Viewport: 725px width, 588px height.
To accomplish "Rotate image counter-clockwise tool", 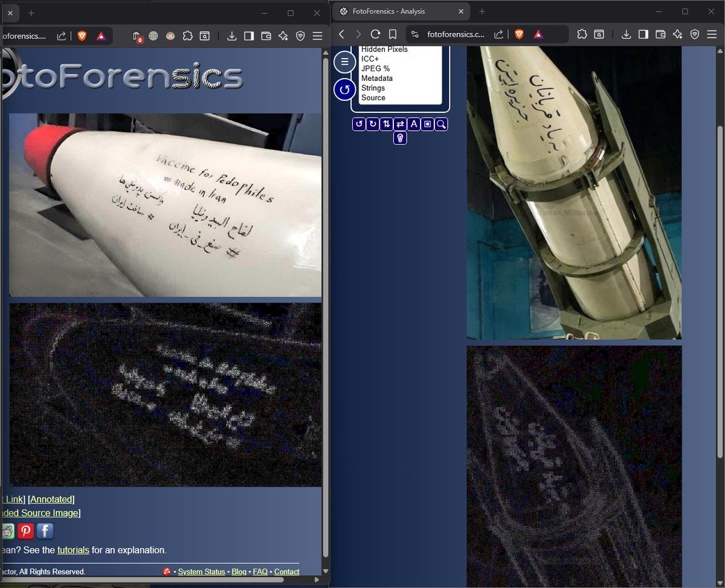I will (x=359, y=124).
